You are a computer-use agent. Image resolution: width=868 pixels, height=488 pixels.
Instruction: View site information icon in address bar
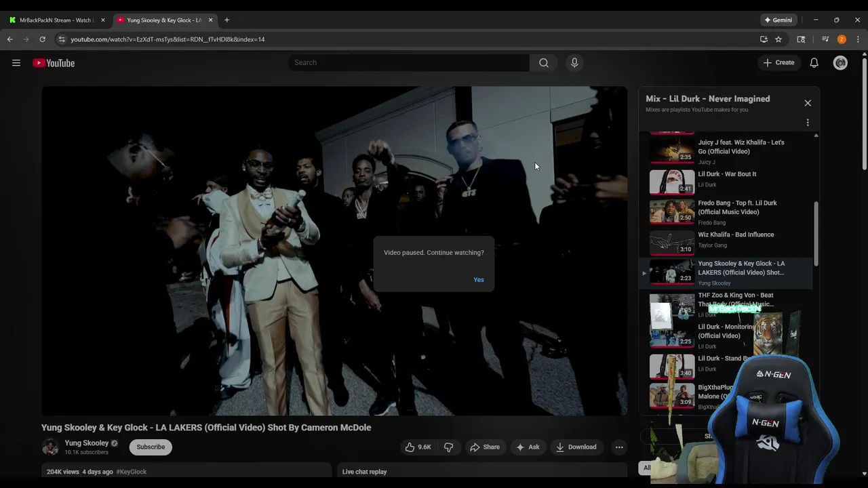coord(62,39)
